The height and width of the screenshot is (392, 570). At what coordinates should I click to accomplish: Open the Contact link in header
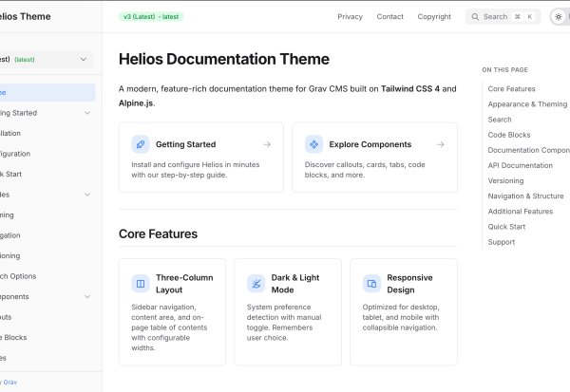[390, 17]
